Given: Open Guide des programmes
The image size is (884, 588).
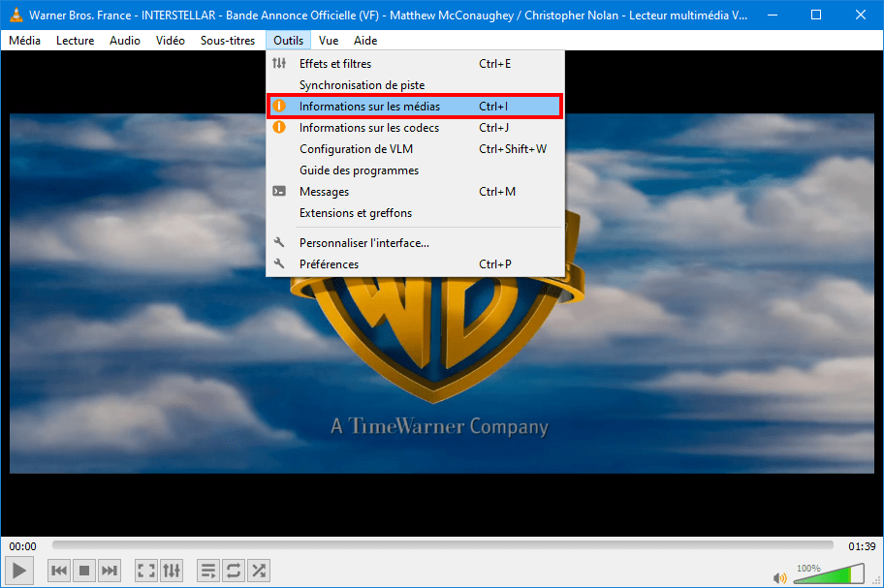Looking at the screenshot, I should point(415,170).
